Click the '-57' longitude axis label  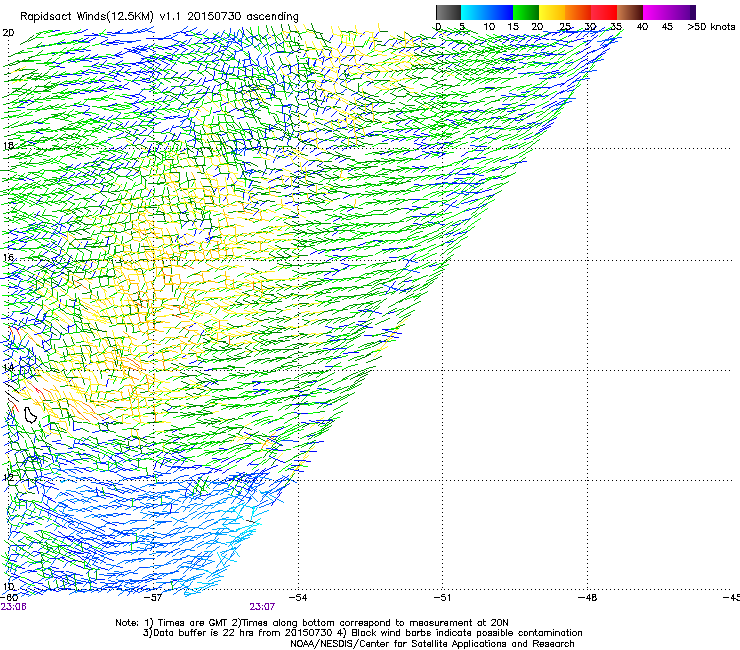pos(153,598)
